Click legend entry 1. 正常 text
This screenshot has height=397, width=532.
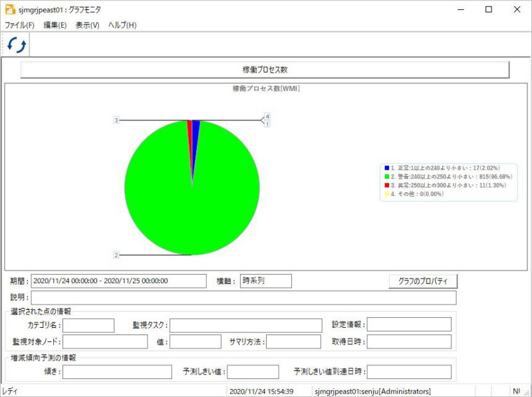pyautogui.click(x=446, y=168)
